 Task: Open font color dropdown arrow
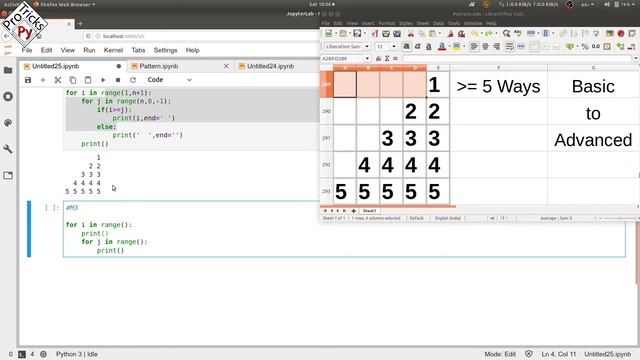click(449, 47)
